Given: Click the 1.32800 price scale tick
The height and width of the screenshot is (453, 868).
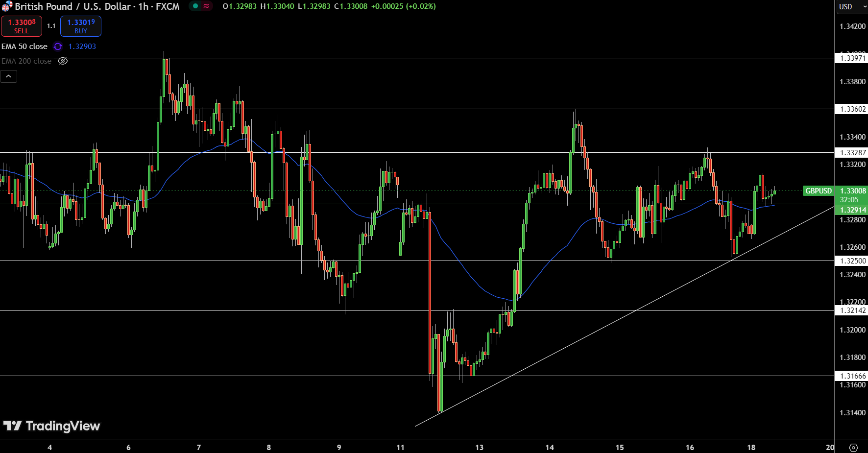Looking at the screenshot, I should coord(853,220).
